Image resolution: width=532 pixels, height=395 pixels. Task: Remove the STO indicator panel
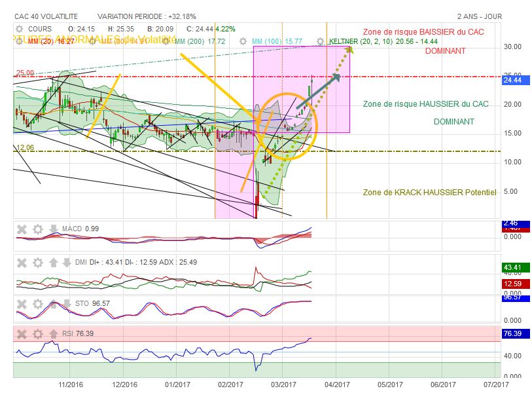[x=22, y=304]
